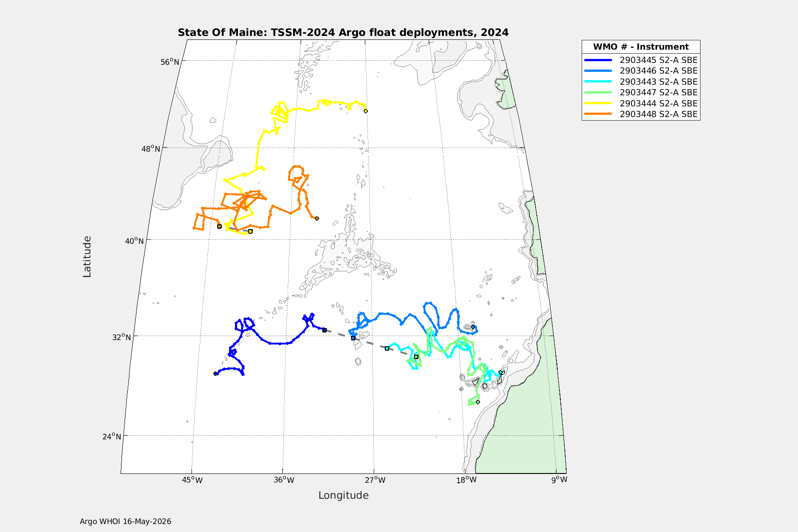Select legend entry 2903445 S2-A SBE
Viewport: 798px width, 532px height.
(x=641, y=60)
